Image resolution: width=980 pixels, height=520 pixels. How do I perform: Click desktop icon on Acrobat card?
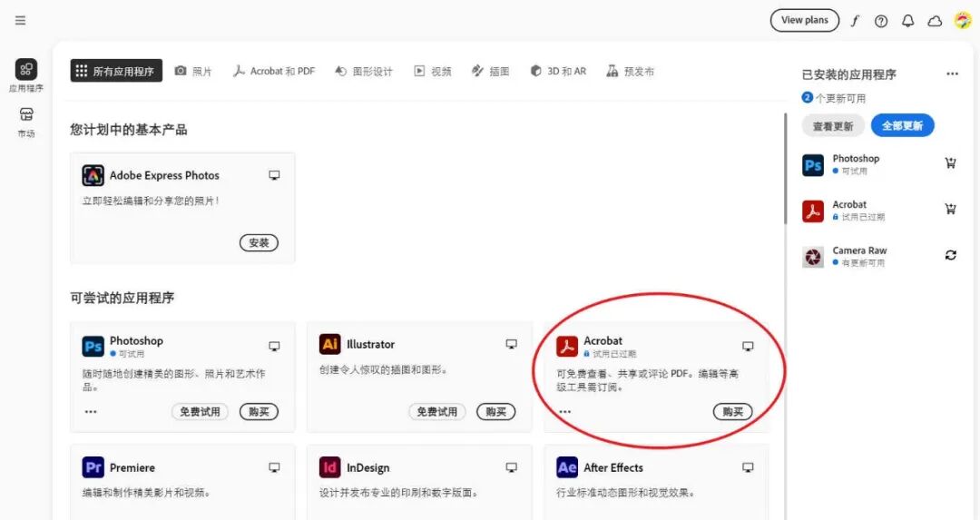(748, 347)
